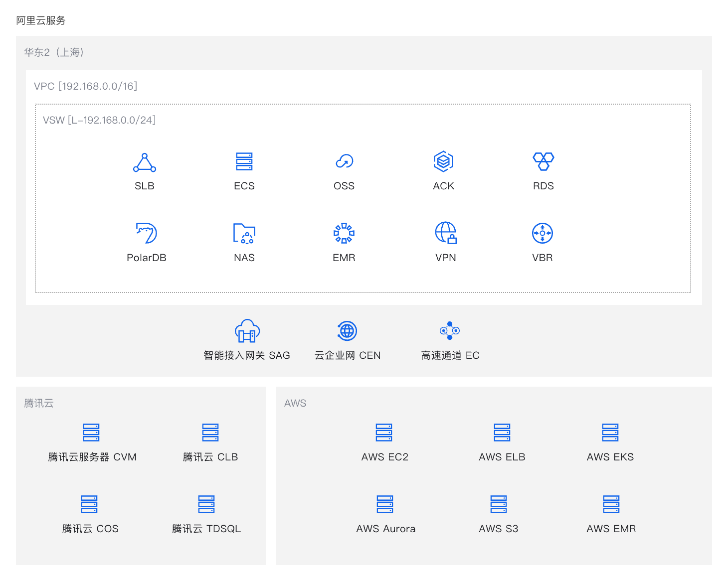This screenshot has width=728, height=581.
Task: Click the VPC [192.168.0.0/16] label
Action: coord(85,86)
